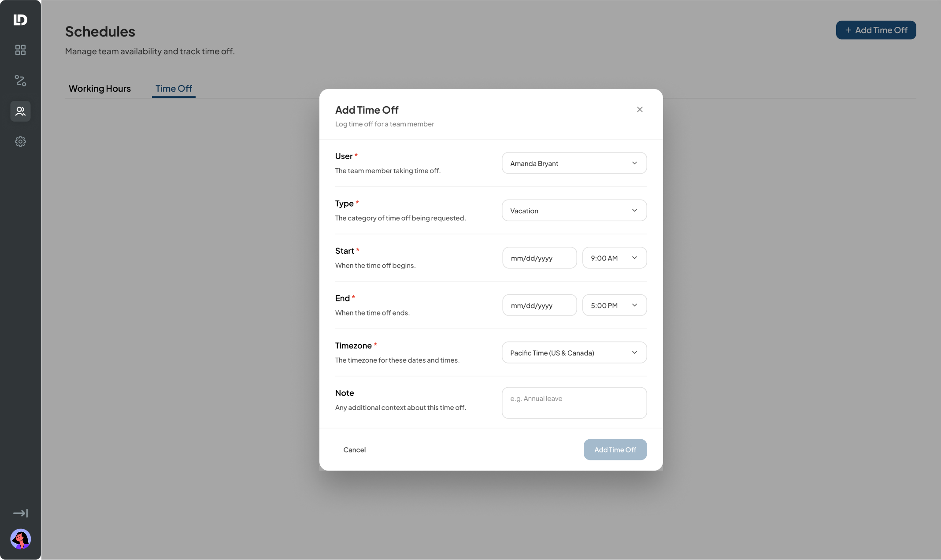This screenshot has height=560, width=941.
Task: Click the Start date field
Action: click(x=539, y=258)
